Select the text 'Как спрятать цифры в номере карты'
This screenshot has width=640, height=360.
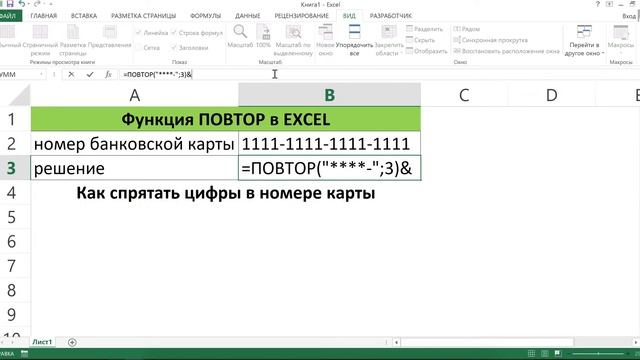(226, 193)
